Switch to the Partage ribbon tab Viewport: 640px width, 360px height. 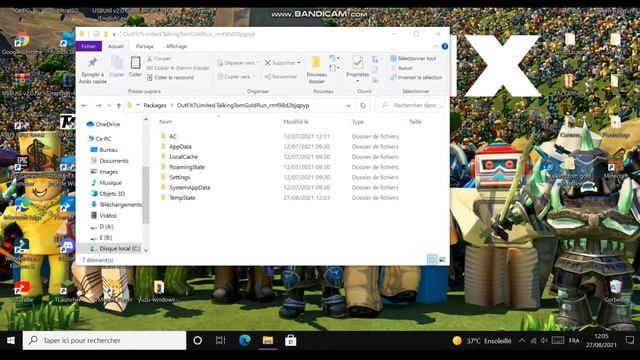click(x=144, y=47)
